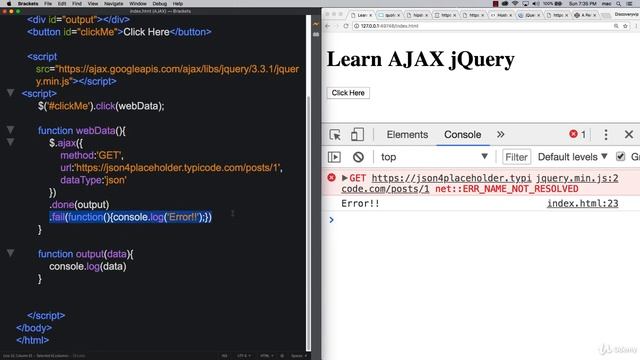Click the red error icon beside GET

point(331,178)
